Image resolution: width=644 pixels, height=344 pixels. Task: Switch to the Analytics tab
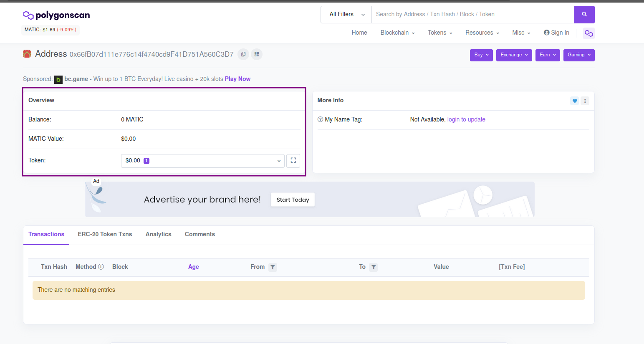tap(158, 234)
